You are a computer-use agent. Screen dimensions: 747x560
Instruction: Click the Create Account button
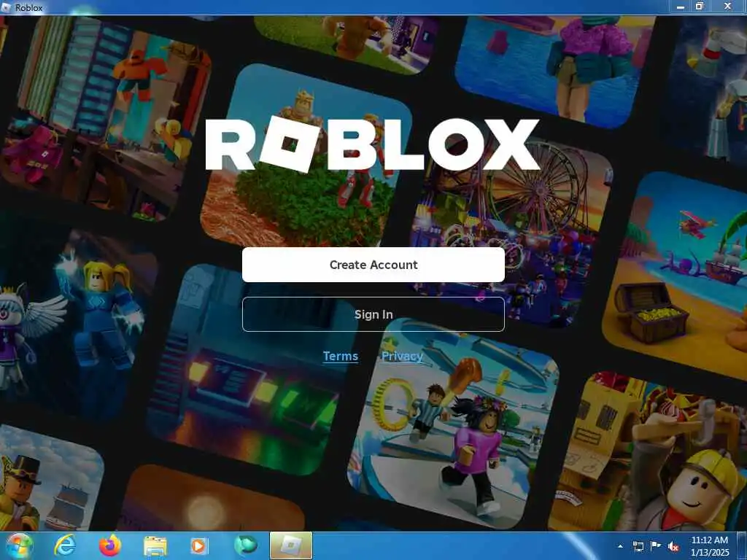[373, 265]
